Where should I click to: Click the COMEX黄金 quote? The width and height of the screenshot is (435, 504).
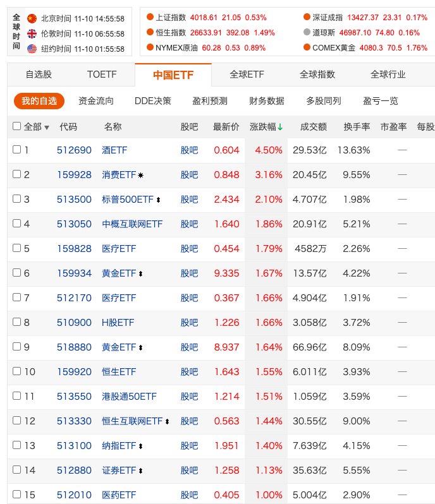[366, 47]
